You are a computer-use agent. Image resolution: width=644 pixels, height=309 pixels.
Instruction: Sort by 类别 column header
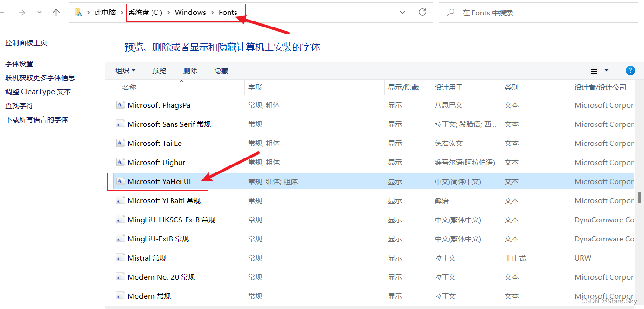(x=512, y=87)
